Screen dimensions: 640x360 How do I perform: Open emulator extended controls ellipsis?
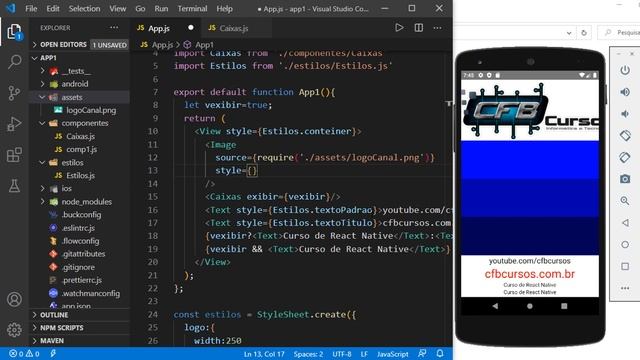(625, 288)
